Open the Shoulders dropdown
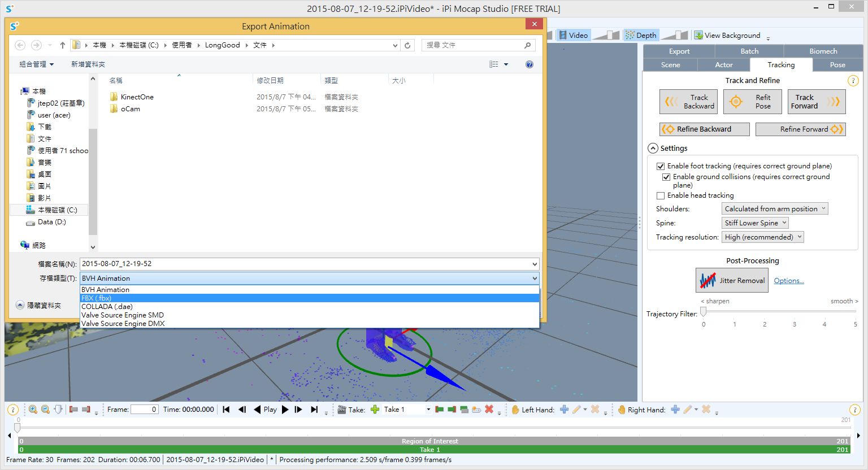The width and height of the screenshot is (868, 470). pos(775,209)
